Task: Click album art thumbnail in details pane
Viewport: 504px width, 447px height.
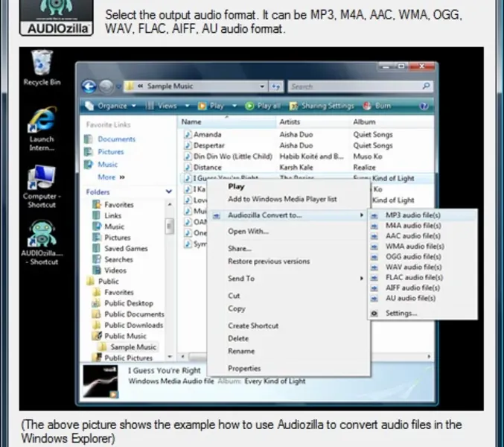Action: coord(101,381)
